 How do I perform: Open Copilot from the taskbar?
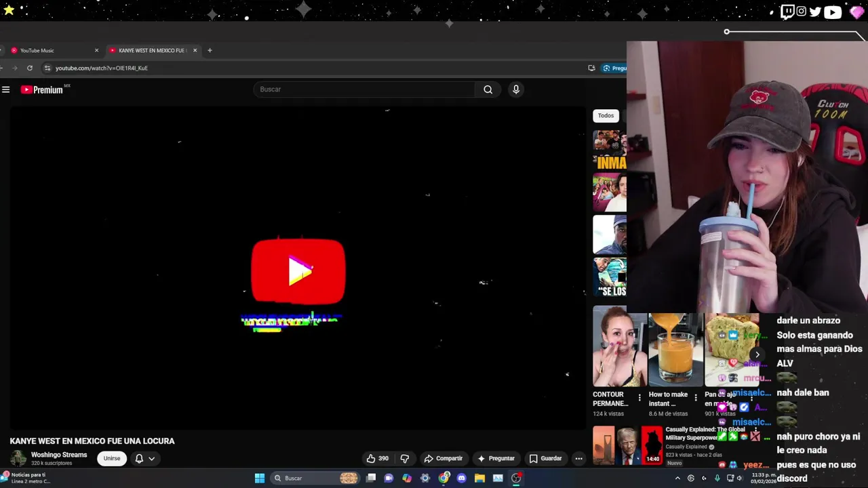(x=407, y=478)
